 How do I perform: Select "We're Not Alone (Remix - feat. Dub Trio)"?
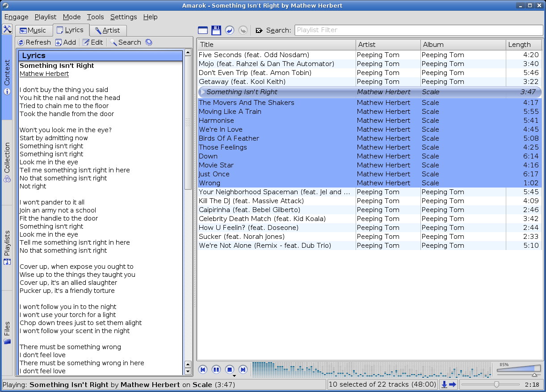tap(370, 246)
